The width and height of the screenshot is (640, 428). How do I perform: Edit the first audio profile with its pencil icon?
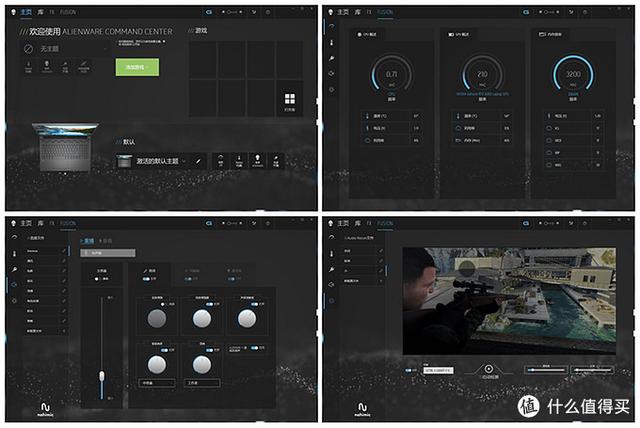(64, 251)
